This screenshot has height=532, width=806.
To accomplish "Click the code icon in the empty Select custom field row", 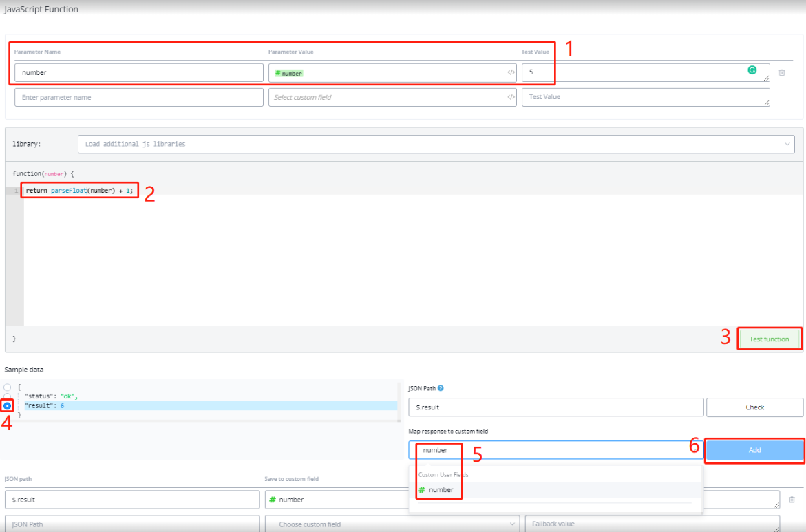I will (511, 97).
